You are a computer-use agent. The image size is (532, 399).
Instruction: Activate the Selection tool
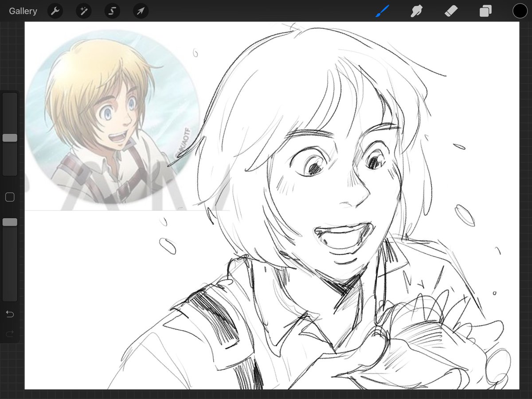(112, 11)
